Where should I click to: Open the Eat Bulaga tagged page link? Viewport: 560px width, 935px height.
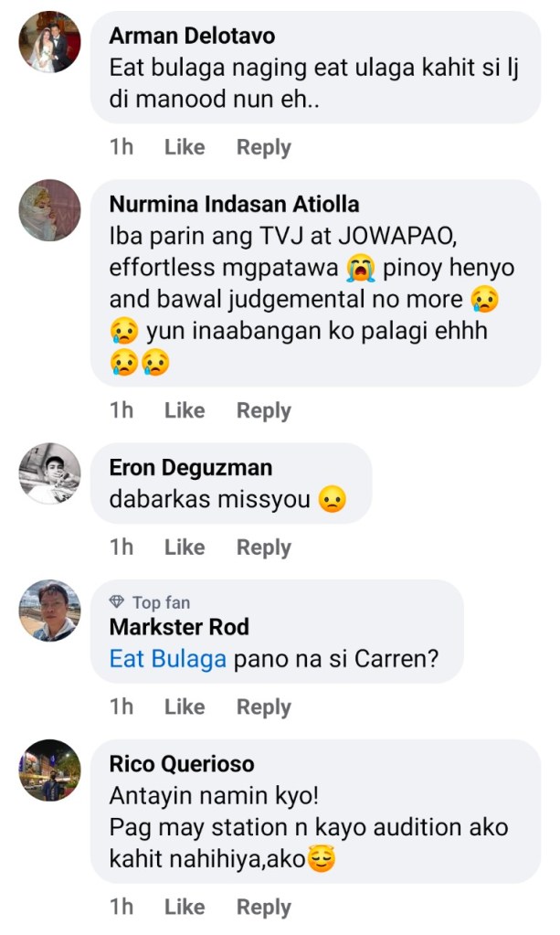167,659
